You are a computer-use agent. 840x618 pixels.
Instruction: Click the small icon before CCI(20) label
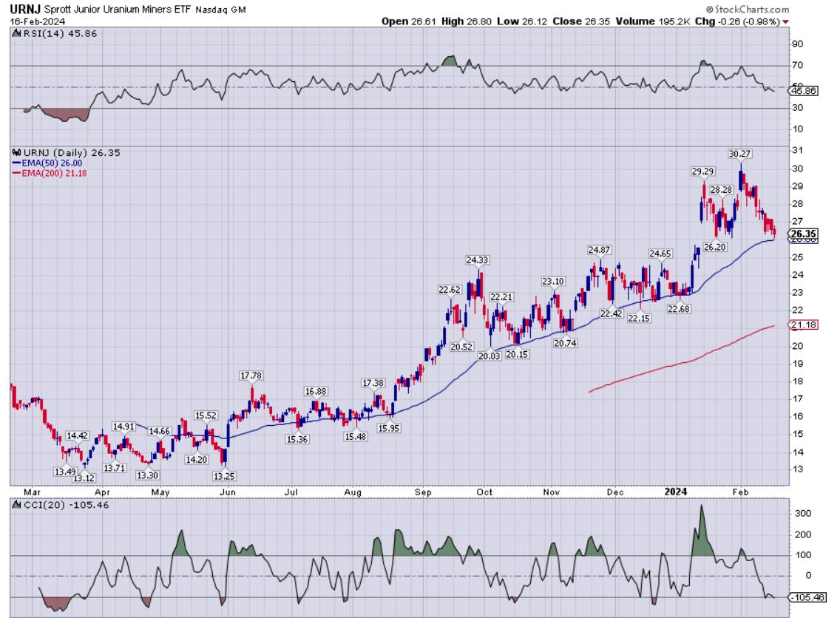point(16,504)
